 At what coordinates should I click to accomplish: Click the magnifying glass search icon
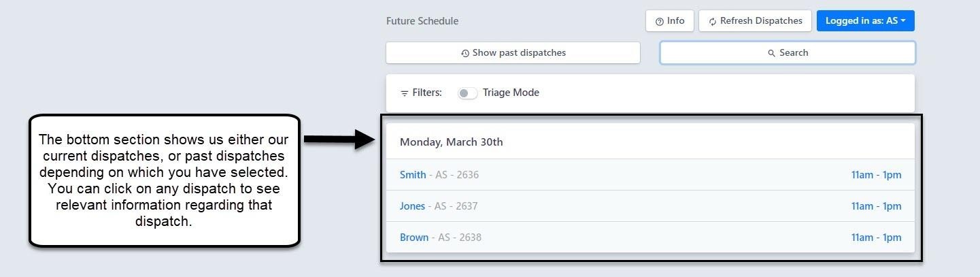(772, 53)
